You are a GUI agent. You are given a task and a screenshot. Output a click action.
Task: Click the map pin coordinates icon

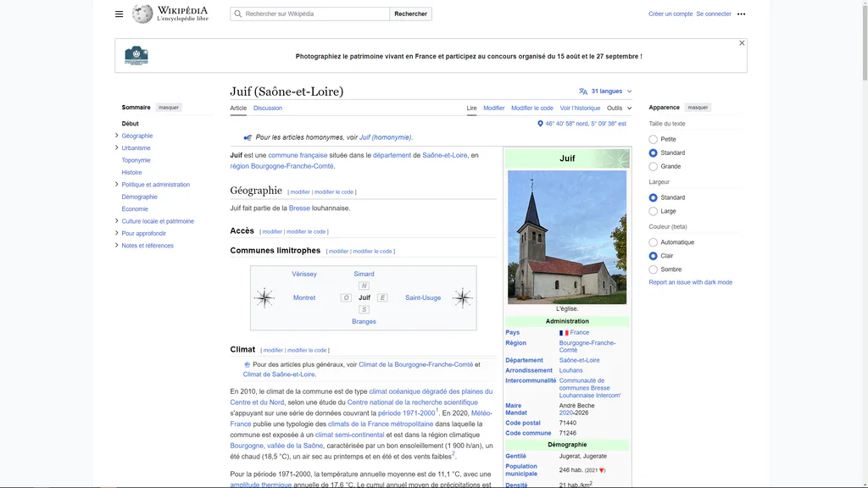540,124
